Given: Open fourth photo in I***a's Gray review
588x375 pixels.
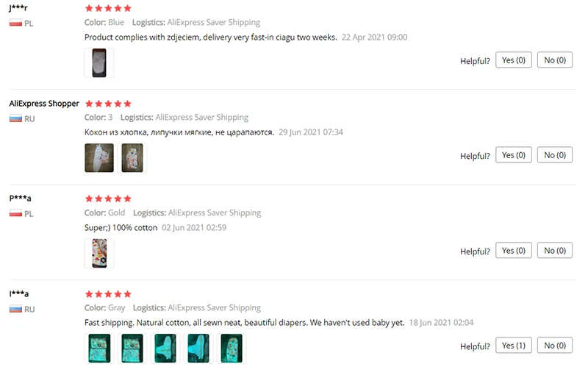Looking at the screenshot, I should pyautogui.click(x=198, y=349).
